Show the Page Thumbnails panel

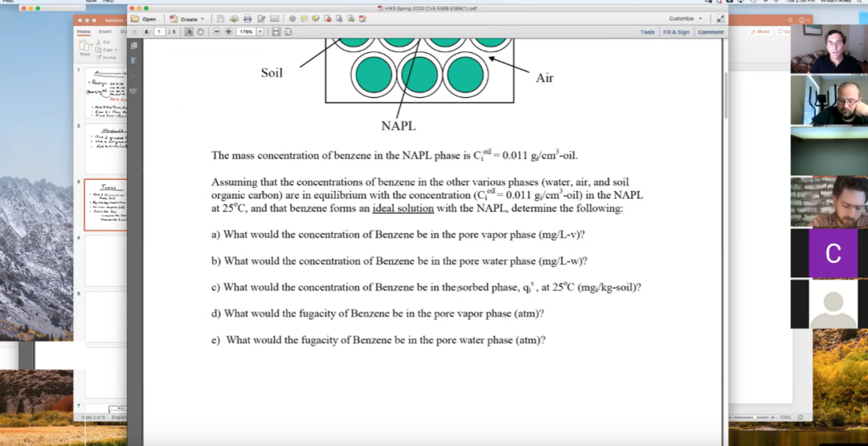[134, 46]
